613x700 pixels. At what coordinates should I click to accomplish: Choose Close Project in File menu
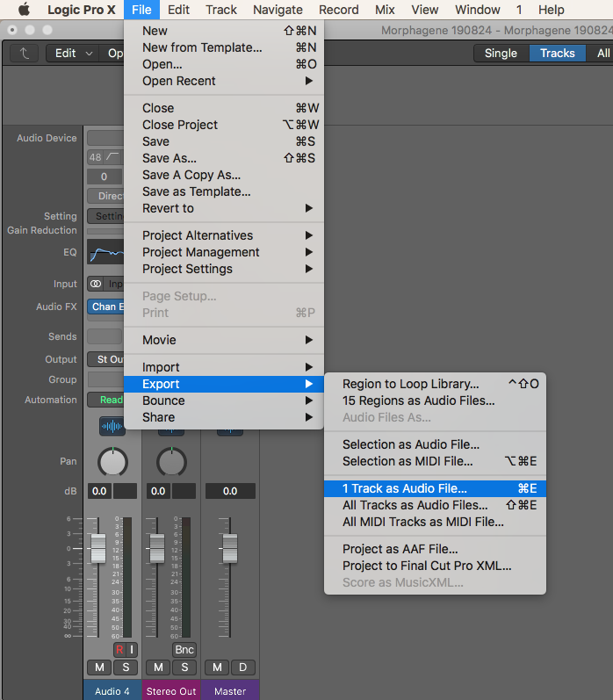coord(224,125)
